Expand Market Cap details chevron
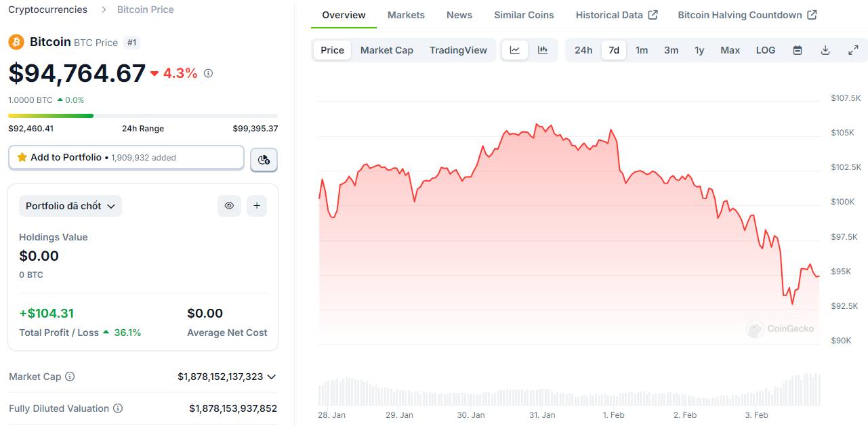 (x=272, y=377)
